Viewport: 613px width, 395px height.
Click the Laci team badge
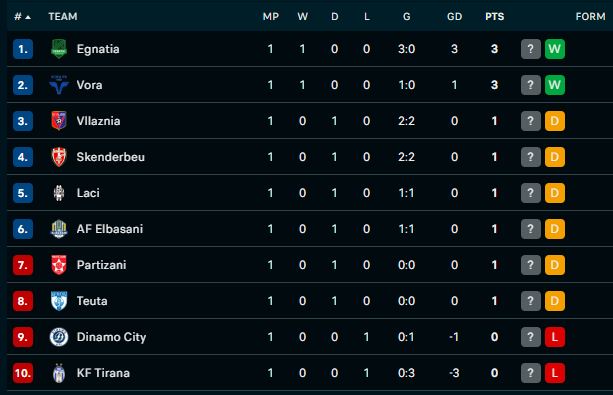click(x=59, y=193)
